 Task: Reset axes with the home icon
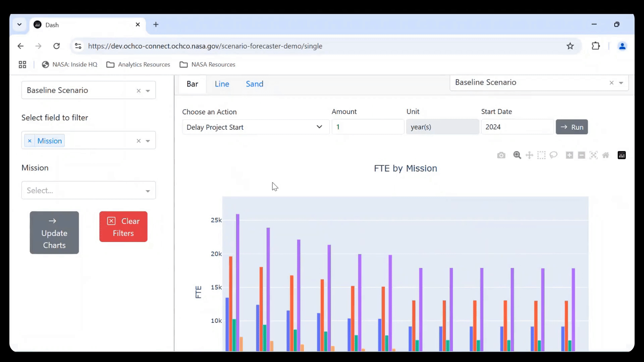click(606, 155)
